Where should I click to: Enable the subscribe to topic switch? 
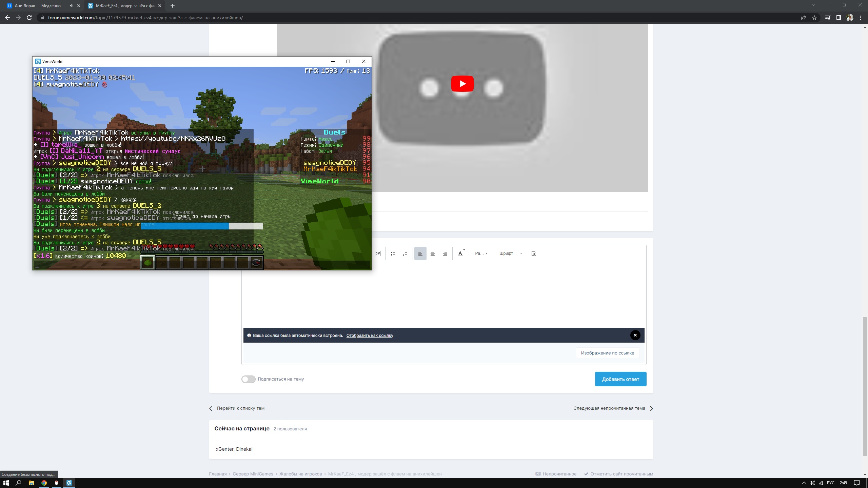(x=248, y=379)
